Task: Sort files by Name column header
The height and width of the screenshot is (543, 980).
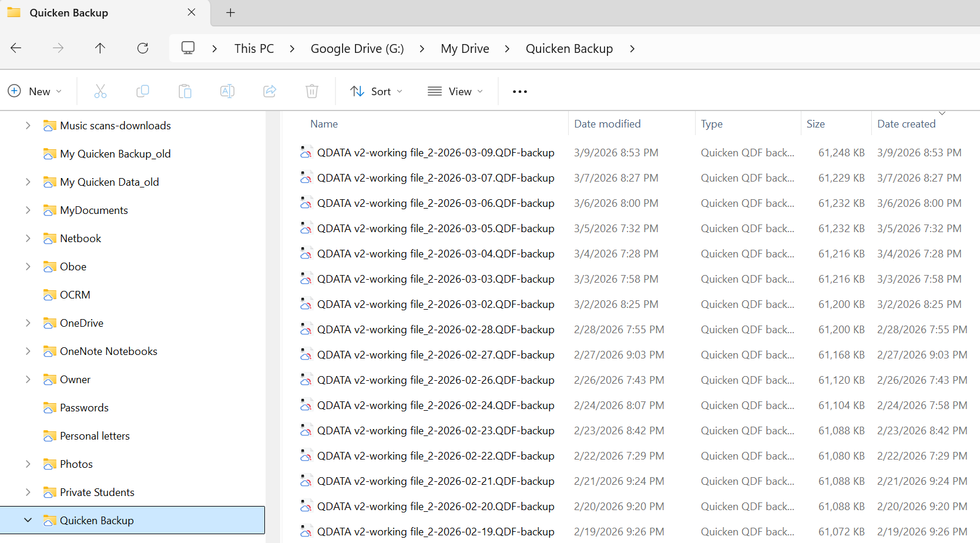Action: [x=324, y=124]
